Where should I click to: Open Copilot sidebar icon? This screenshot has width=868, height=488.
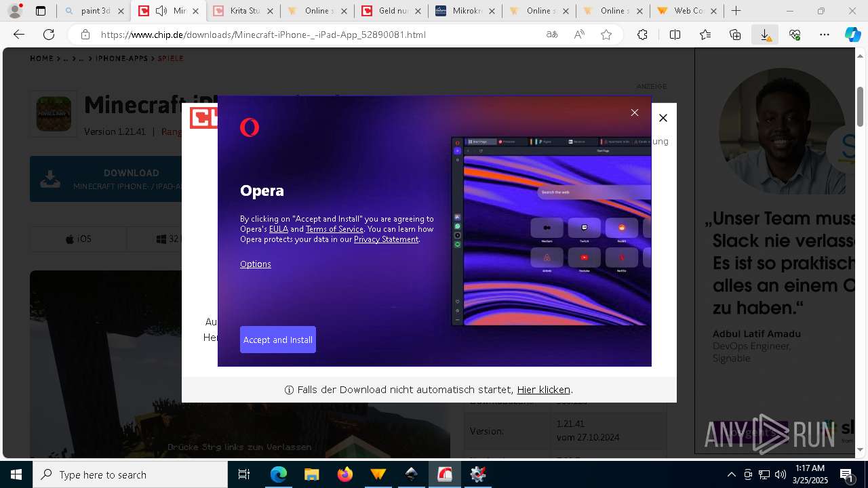[x=853, y=35]
